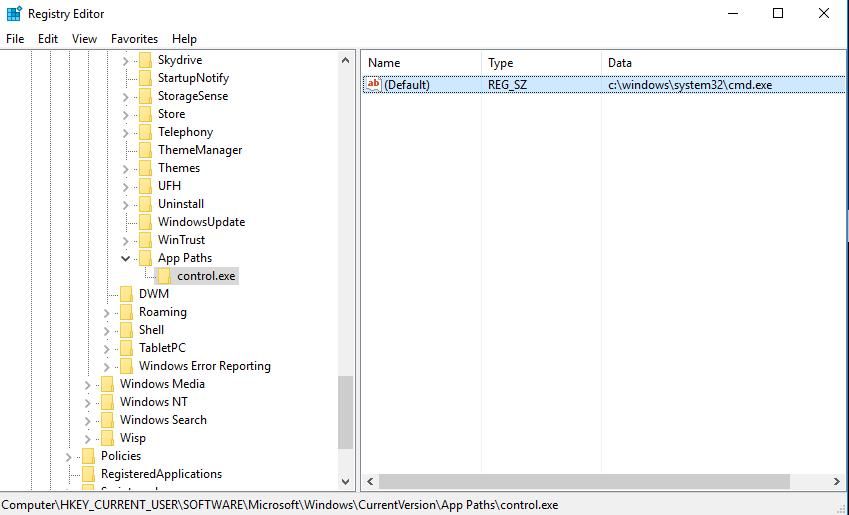Open the Favorites menu
The height and width of the screenshot is (515, 849).
tap(134, 39)
